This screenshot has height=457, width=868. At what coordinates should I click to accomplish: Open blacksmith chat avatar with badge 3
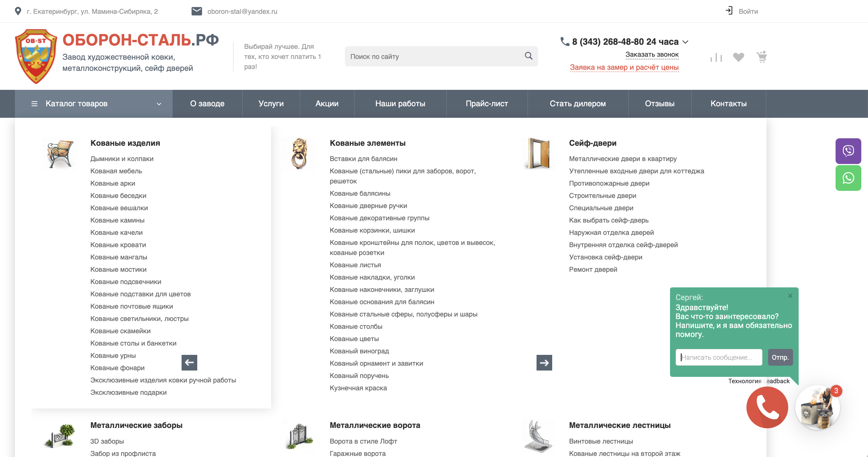pyautogui.click(x=818, y=407)
